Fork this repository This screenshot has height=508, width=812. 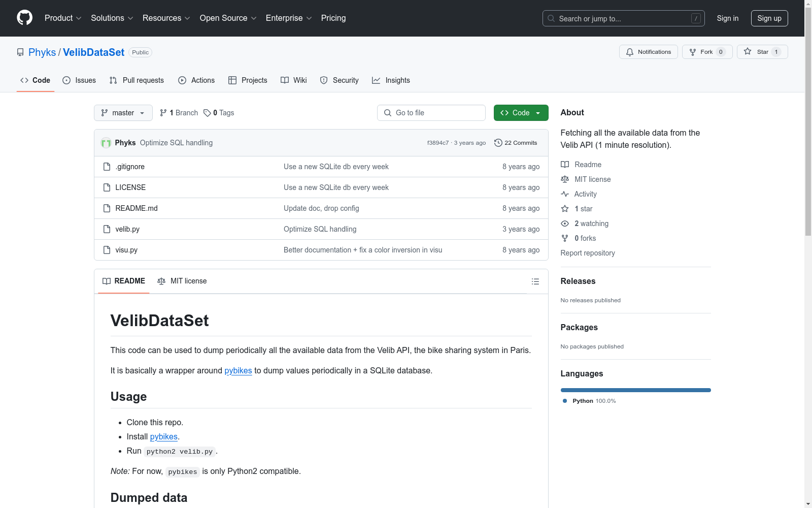pos(707,52)
